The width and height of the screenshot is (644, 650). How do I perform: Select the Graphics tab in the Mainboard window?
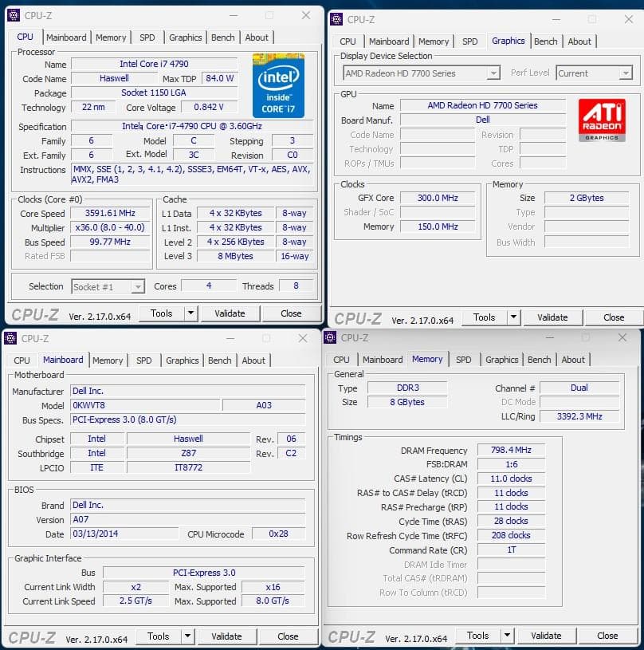click(x=182, y=360)
